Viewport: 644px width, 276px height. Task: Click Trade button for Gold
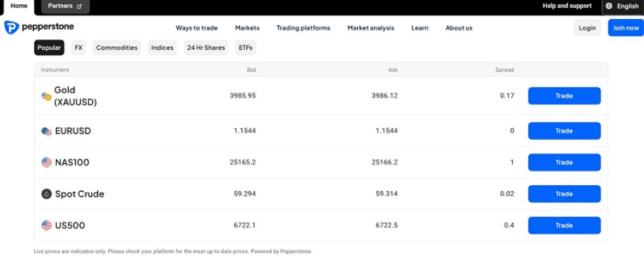[565, 96]
